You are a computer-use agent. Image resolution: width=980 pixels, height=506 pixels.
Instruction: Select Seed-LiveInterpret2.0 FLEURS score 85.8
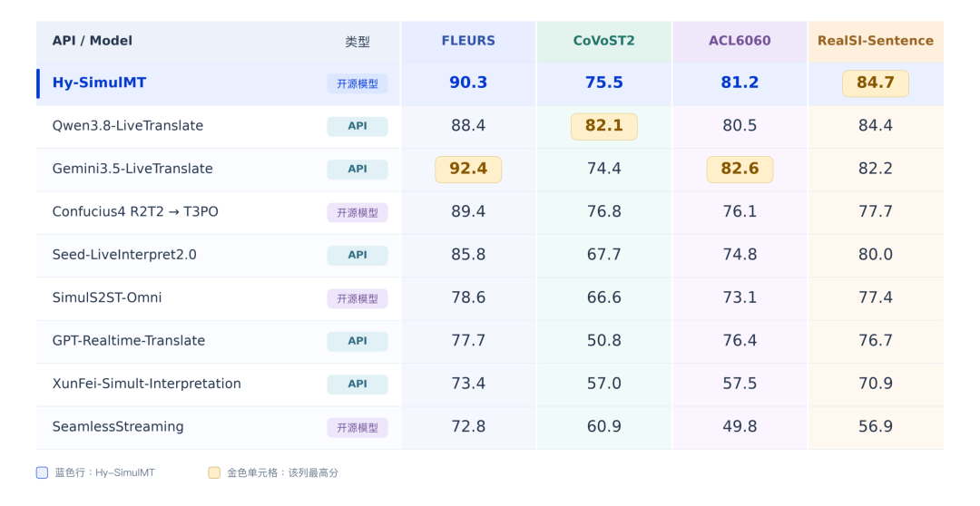pos(468,255)
